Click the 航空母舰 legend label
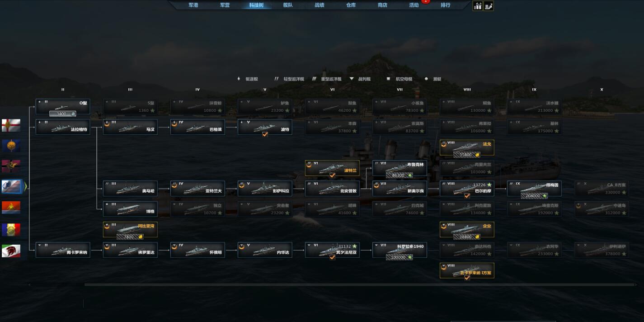The height and width of the screenshot is (322, 644). (404, 79)
